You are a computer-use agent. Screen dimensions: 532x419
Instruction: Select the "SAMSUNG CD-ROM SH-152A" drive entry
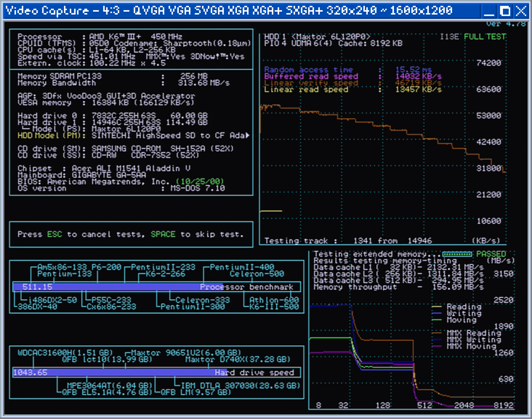(x=163, y=149)
